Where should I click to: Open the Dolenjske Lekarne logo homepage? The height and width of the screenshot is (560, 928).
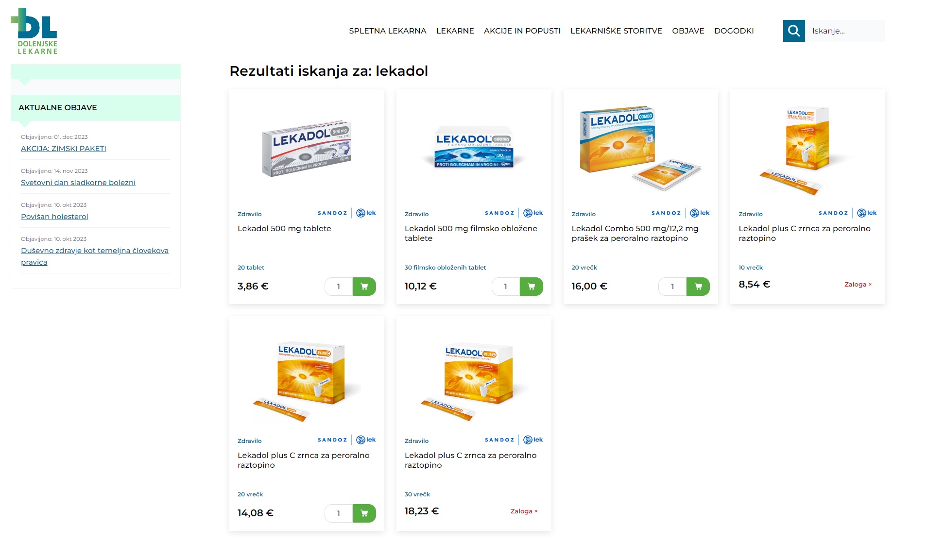pos(34,31)
